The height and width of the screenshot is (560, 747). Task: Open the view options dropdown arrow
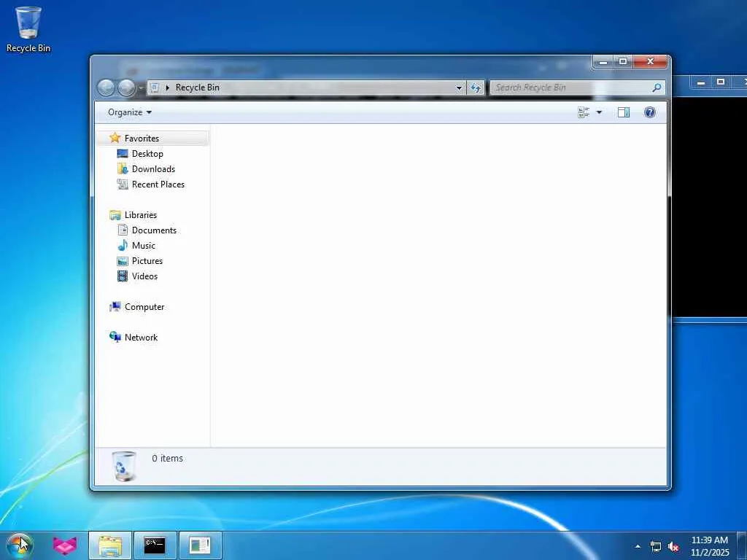[599, 112]
